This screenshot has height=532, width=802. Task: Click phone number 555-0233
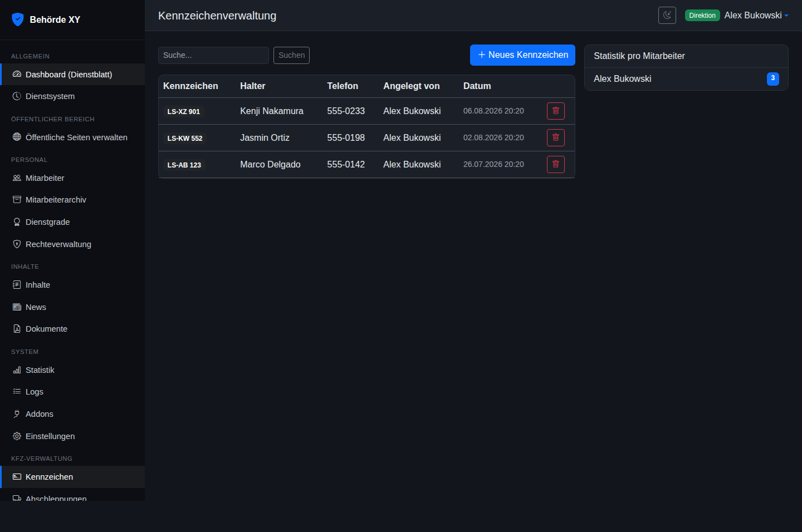tap(346, 111)
